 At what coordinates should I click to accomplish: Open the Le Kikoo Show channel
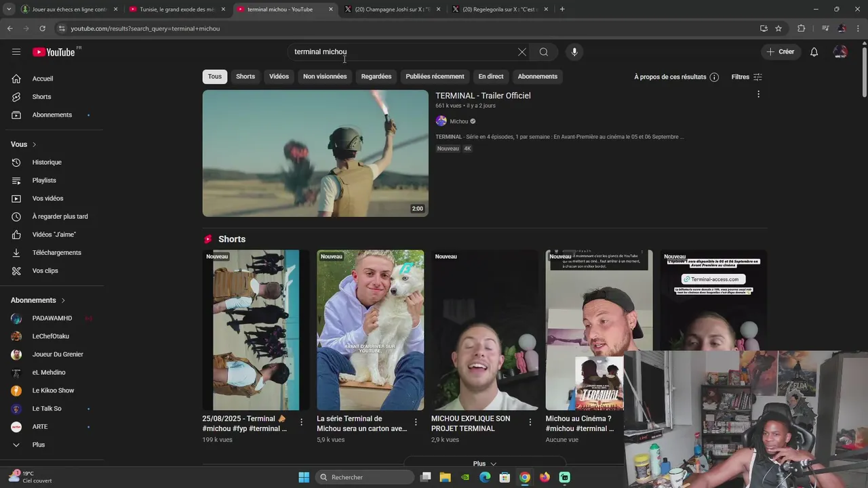pos(52,390)
